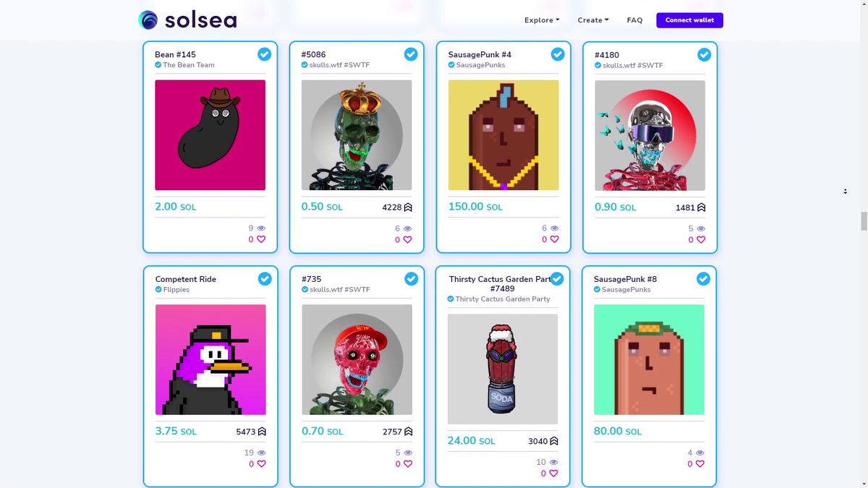
Task: Click verified checkmark on #4180 card
Action: [x=704, y=54]
